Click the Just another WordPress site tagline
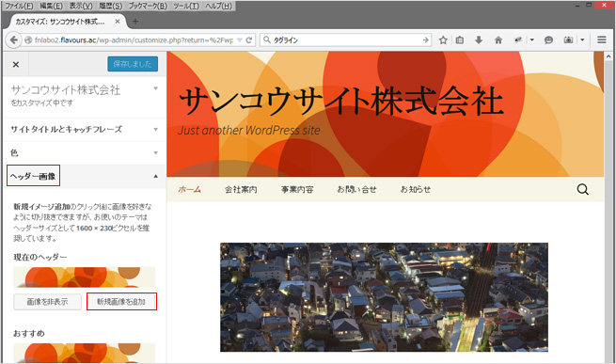 click(249, 131)
